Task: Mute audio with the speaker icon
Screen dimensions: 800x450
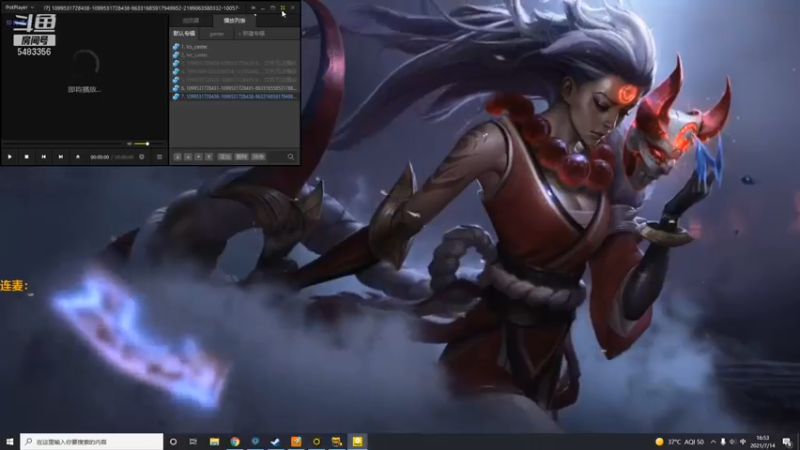Action: click(130, 144)
